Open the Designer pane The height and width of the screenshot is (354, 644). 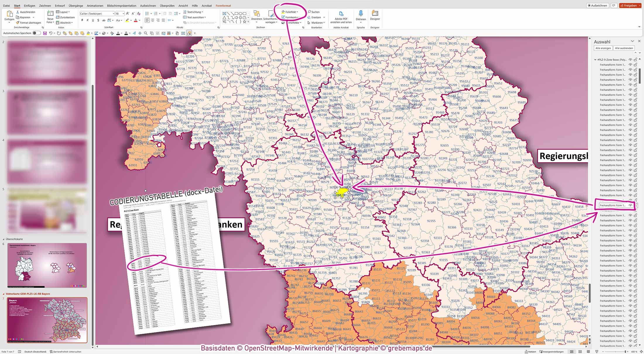point(375,14)
